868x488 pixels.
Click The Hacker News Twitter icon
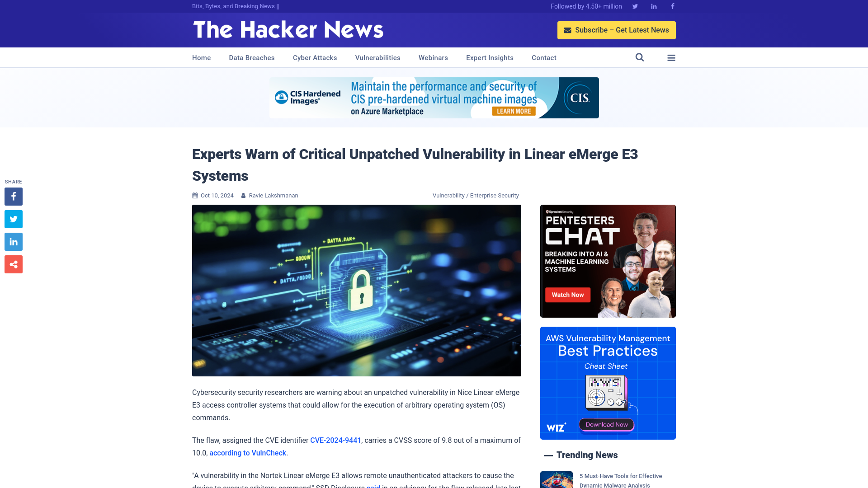635,6
